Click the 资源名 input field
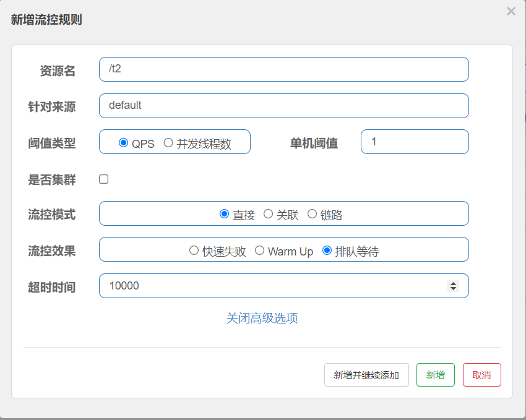Screen dimensions: 526x420 [283, 69]
